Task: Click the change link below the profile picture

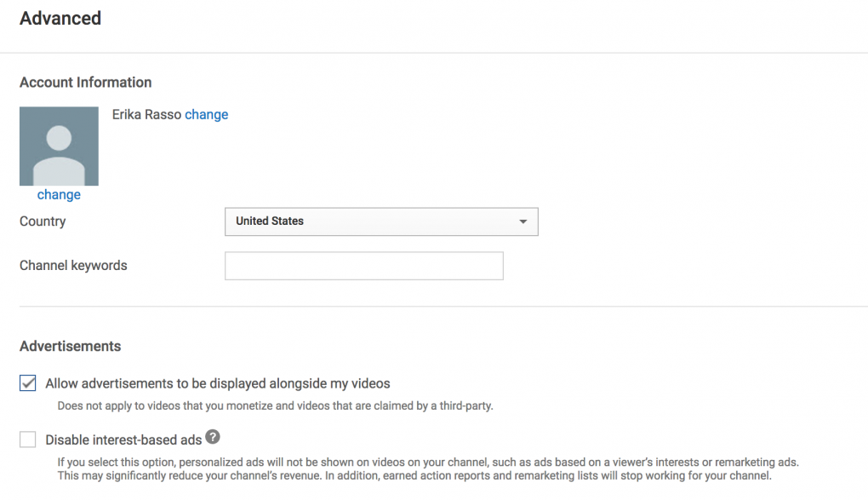Action: [x=59, y=194]
